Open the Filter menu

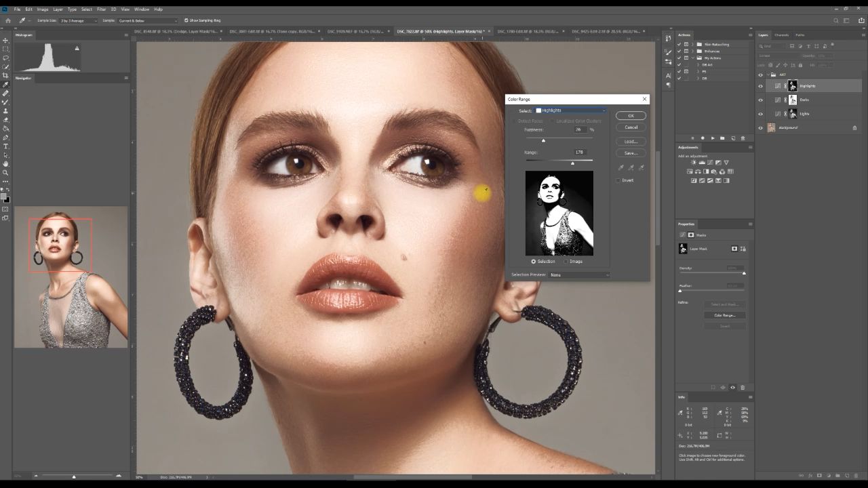click(101, 9)
